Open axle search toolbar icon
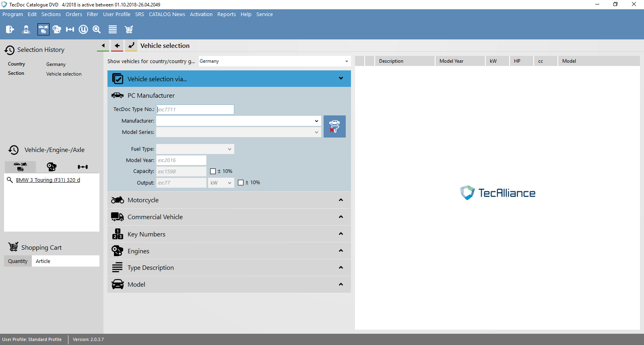 pyautogui.click(x=70, y=29)
